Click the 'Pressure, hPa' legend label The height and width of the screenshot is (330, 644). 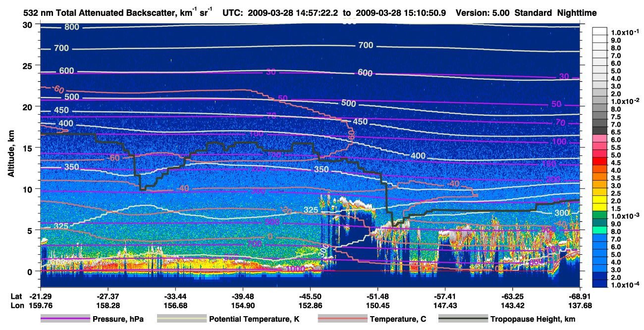(x=118, y=319)
